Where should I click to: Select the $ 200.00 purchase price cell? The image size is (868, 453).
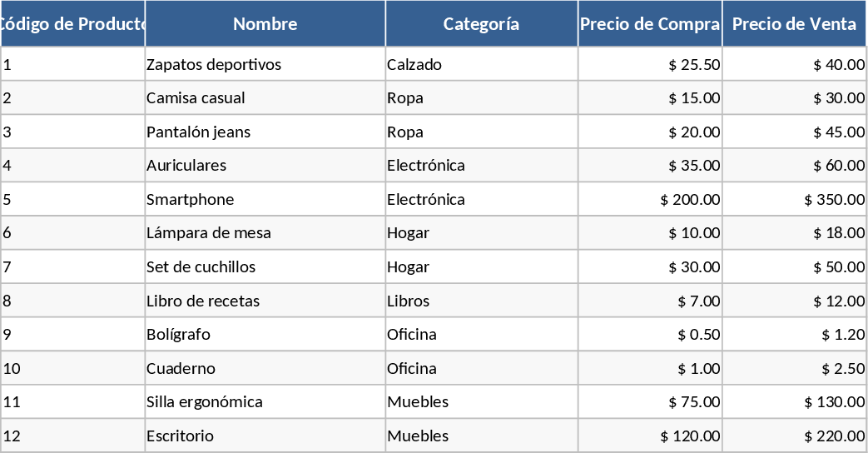coord(690,200)
